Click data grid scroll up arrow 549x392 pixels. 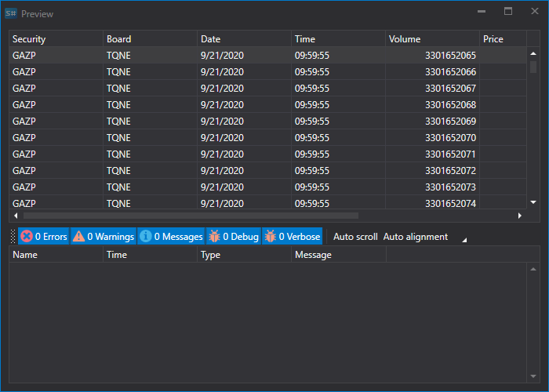[x=533, y=53]
